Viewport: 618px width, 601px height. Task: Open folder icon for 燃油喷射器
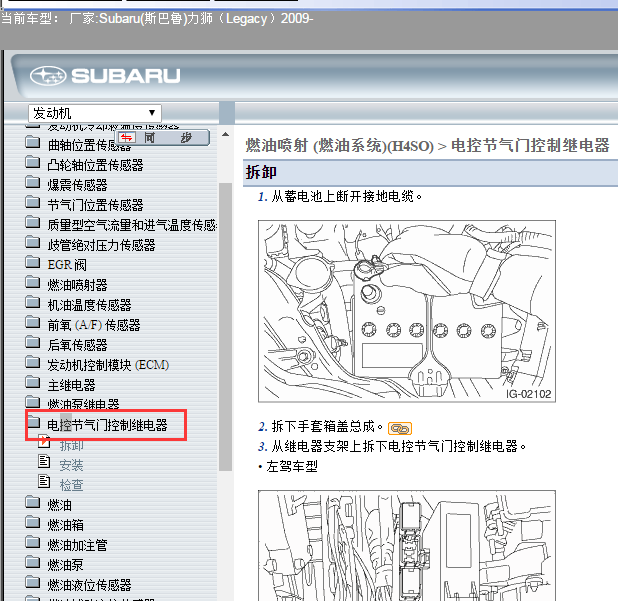(33, 283)
